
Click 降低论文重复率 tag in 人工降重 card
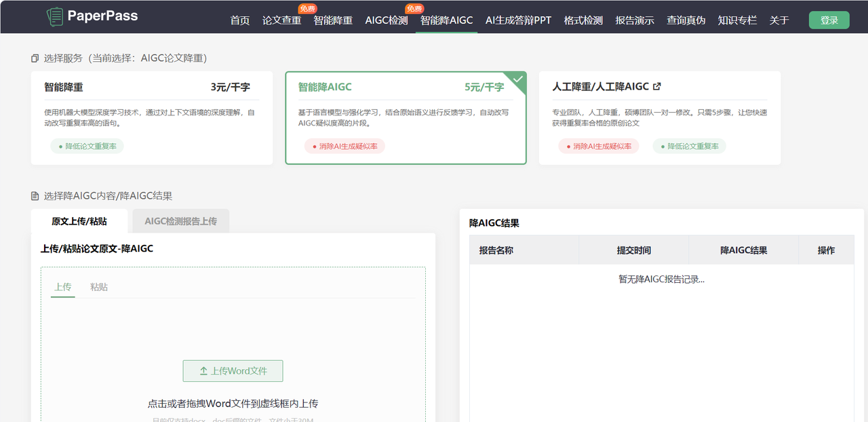click(690, 146)
